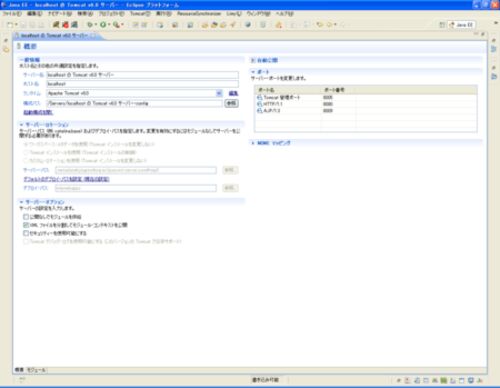Select カスタム・ロケーションを使用 radio button

26,160
